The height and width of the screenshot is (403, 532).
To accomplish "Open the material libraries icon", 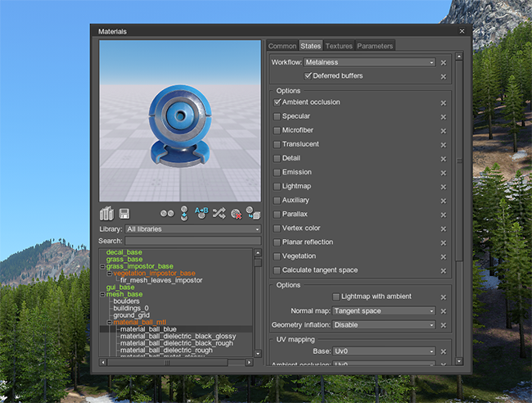I will pos(106,214).
